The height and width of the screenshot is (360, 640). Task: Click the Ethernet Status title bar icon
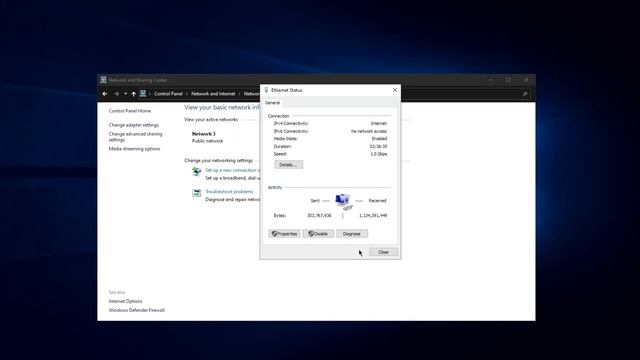tap(266, 90)
